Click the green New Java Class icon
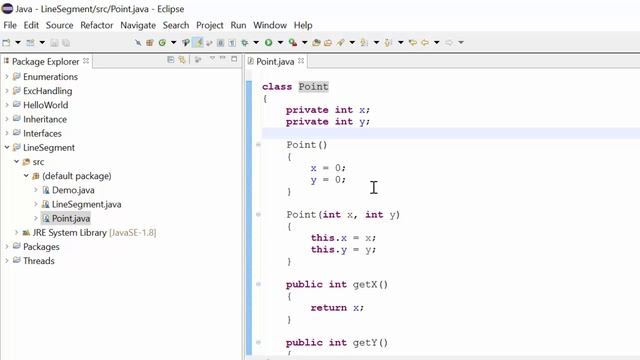Image resolution: width=640 pixels, height=360 pixels. pos(162,42)
